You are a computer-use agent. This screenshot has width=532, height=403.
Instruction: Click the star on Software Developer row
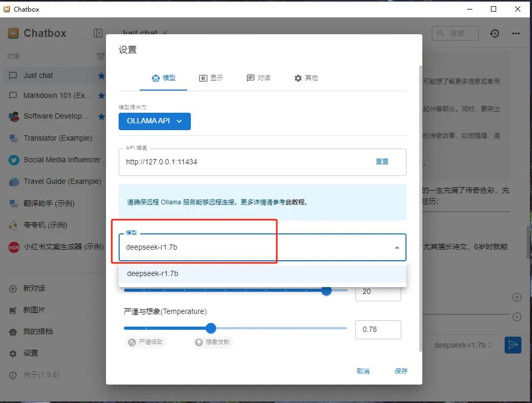(101, 116)
